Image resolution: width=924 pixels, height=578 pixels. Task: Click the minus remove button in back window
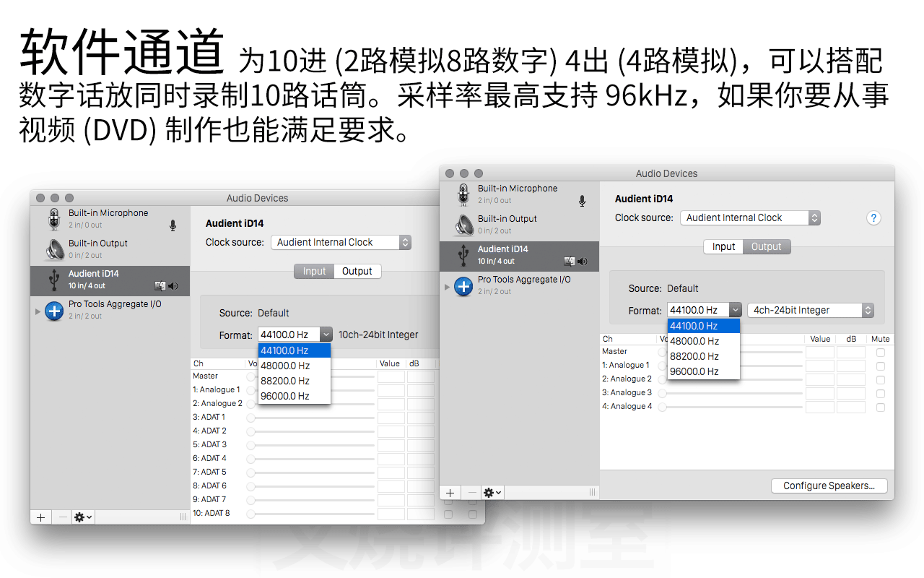62,517
